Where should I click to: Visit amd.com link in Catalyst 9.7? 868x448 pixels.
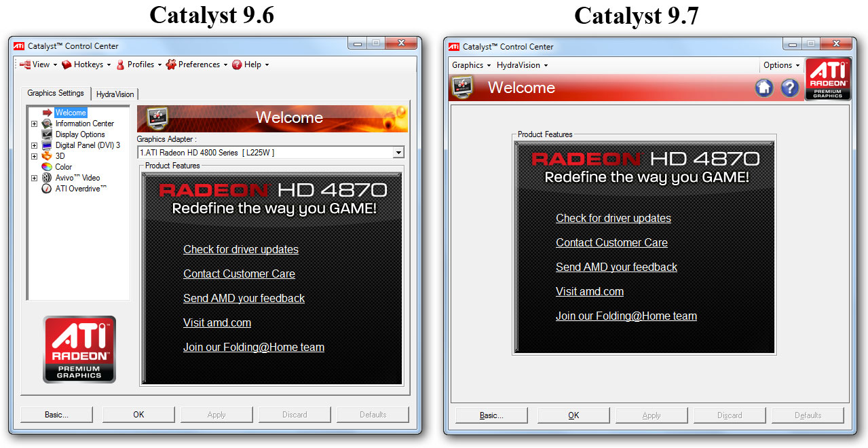pos(590,291)
